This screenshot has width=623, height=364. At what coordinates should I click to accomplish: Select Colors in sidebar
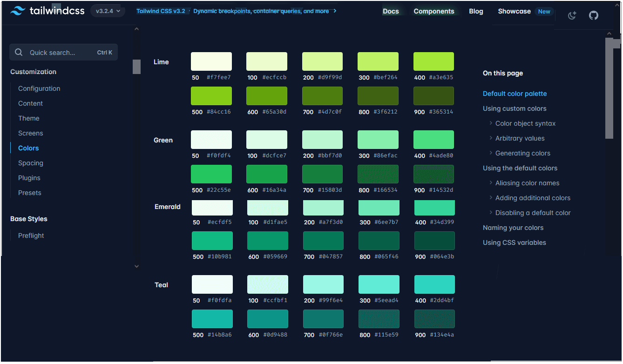click(x=28, y=148)
